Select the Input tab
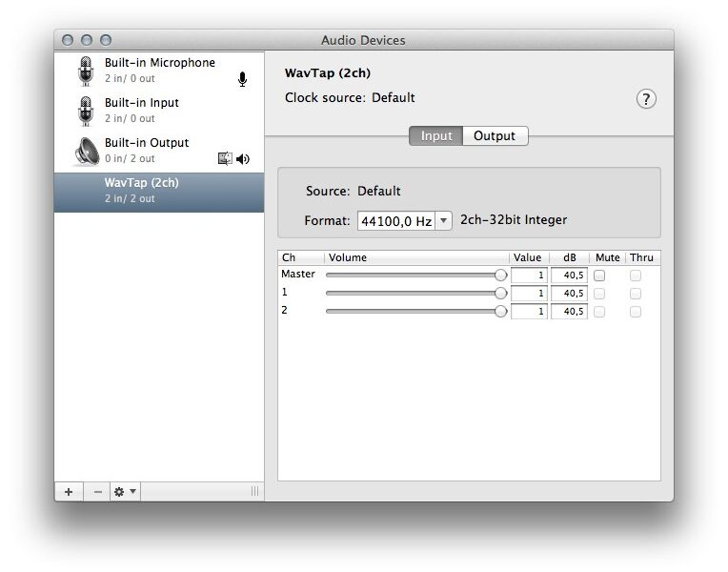The height and width of the screenshot is (572, 728). 436,136
